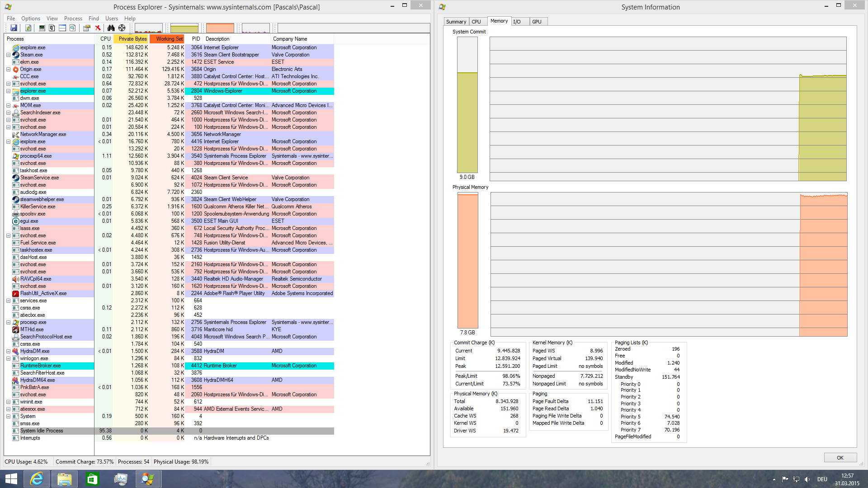Click the Steam.exe process icon
The image size is (868, 488).
click(16, 55)
